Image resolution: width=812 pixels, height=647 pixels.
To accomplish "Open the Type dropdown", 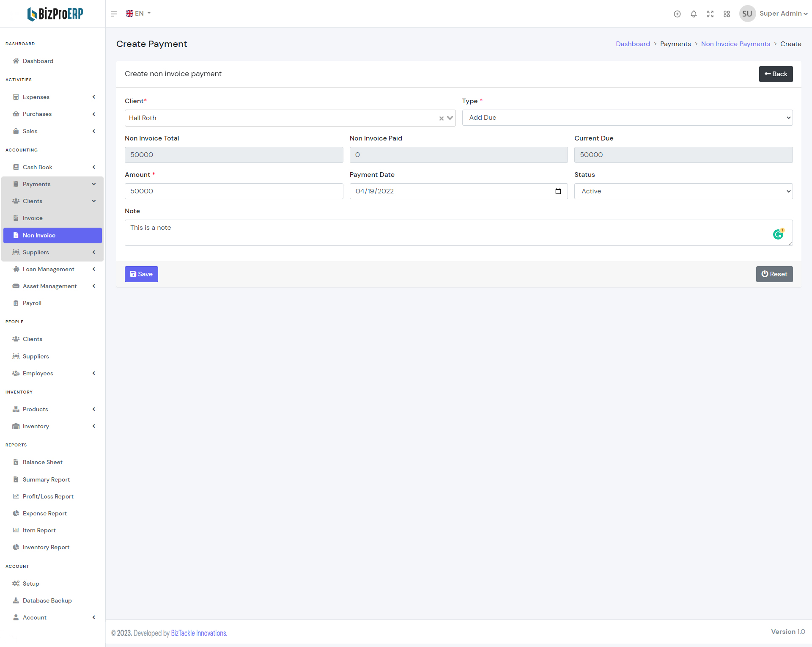I will pyautogui.click(x=627, y=118).
